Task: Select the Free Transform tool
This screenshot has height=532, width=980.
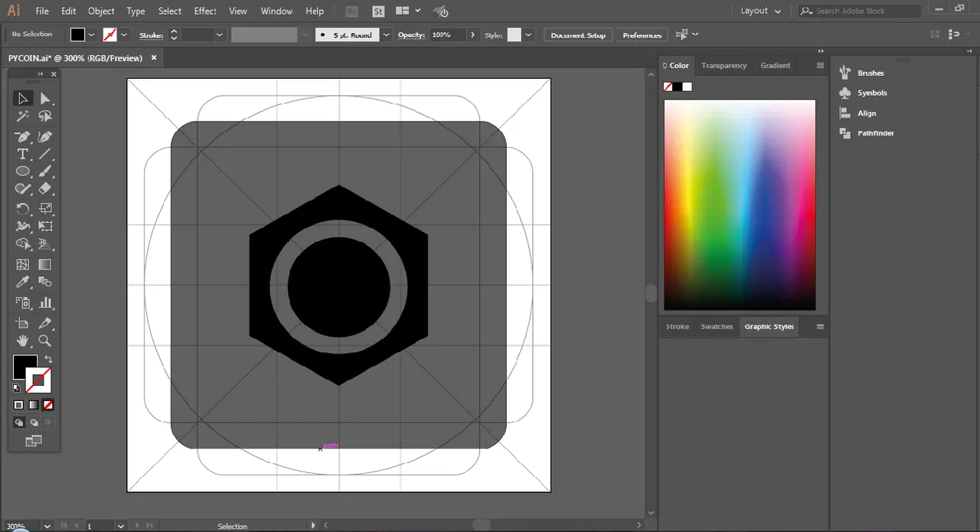Action: 45,227
